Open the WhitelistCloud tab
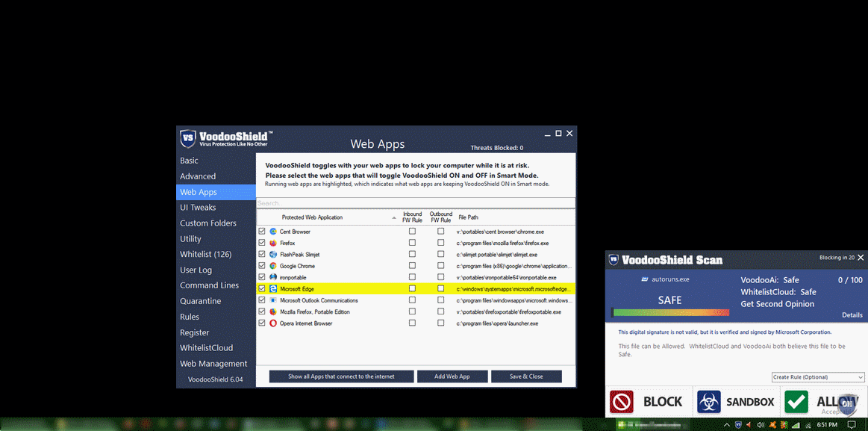868x431 pixels. click(x=206, y=348)
